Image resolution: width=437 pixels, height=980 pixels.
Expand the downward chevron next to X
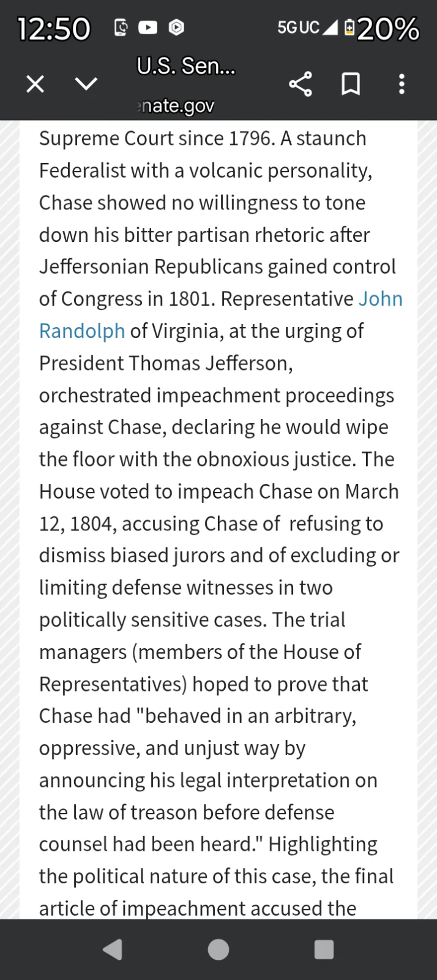click(x=86, y=84)
